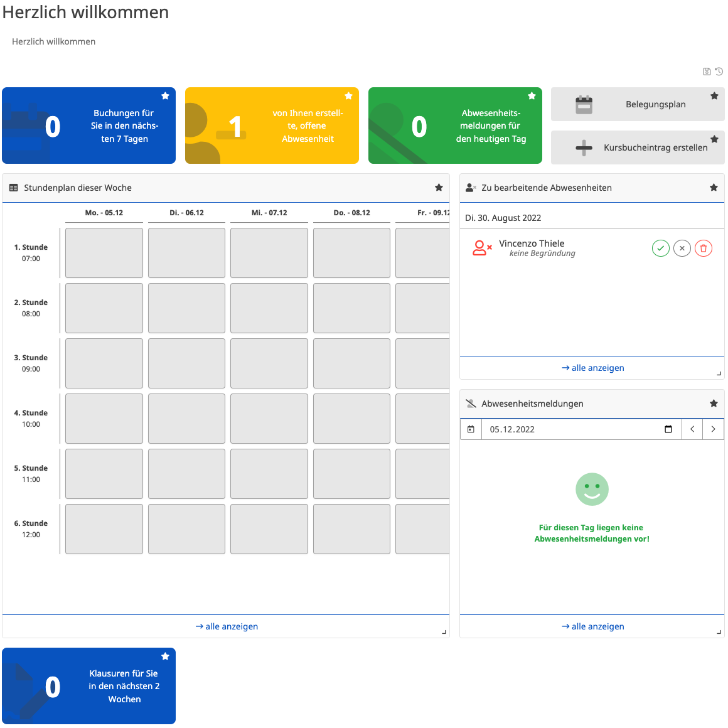Image resolution: width=728 pixels, height=728 pixels.
Task: Open the Belegungsplan tile
Action: pyautogui.click(x=638, y=104)
